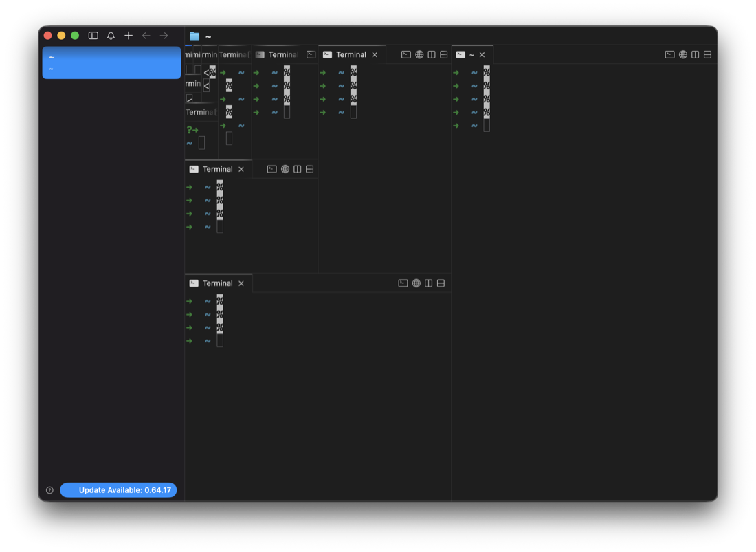Click the blue folder icon in title bar
This screenshot has width=756, height=552.
click(194, 36)
